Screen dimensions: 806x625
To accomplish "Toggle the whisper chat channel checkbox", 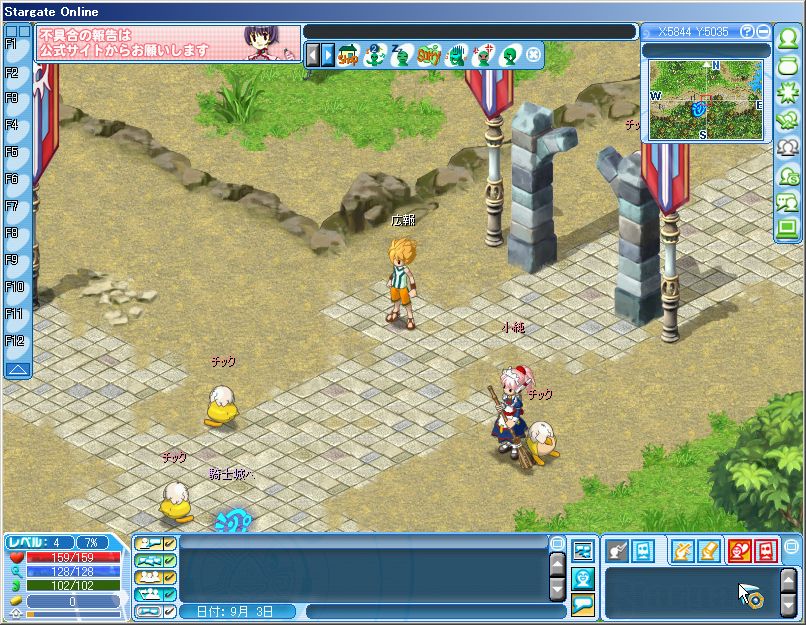I will tap(170, 543).
